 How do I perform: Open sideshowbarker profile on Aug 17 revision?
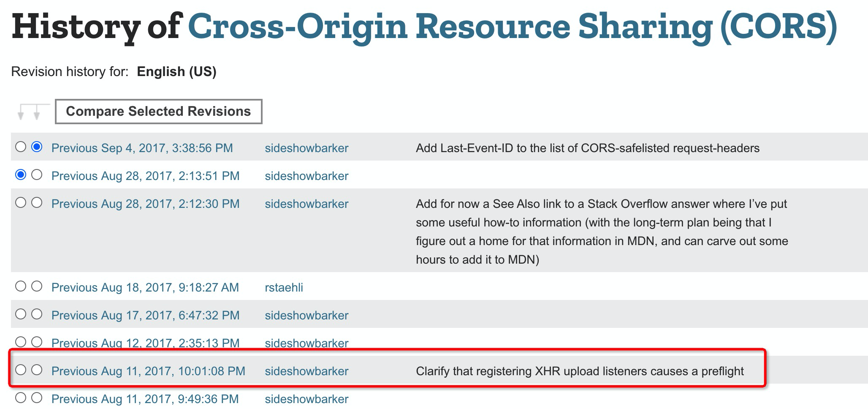pos(307,315)
